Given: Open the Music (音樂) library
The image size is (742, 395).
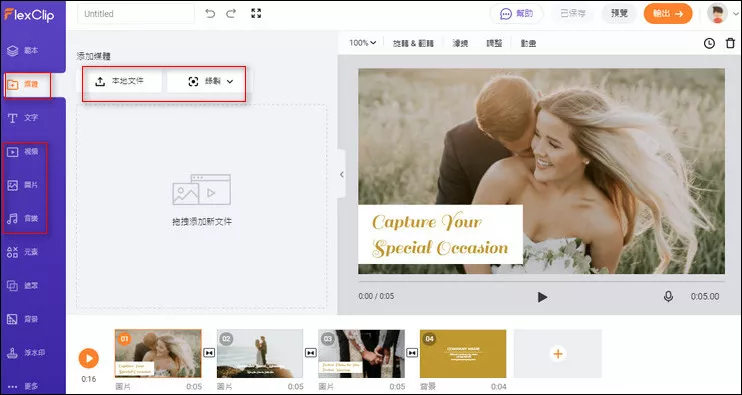Looking at the screenshot, I should pyautogui.click(x=23, y=218).
